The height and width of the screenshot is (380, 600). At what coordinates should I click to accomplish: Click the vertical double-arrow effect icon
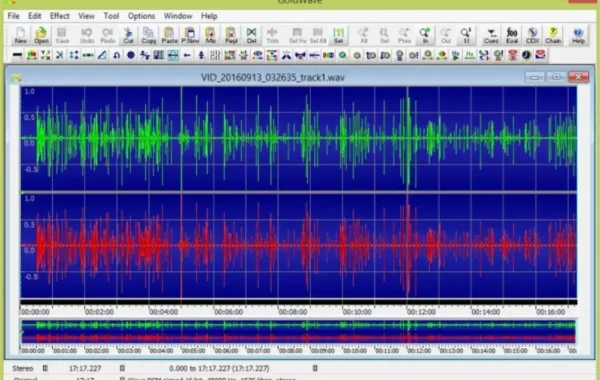(x=201, y=55)
